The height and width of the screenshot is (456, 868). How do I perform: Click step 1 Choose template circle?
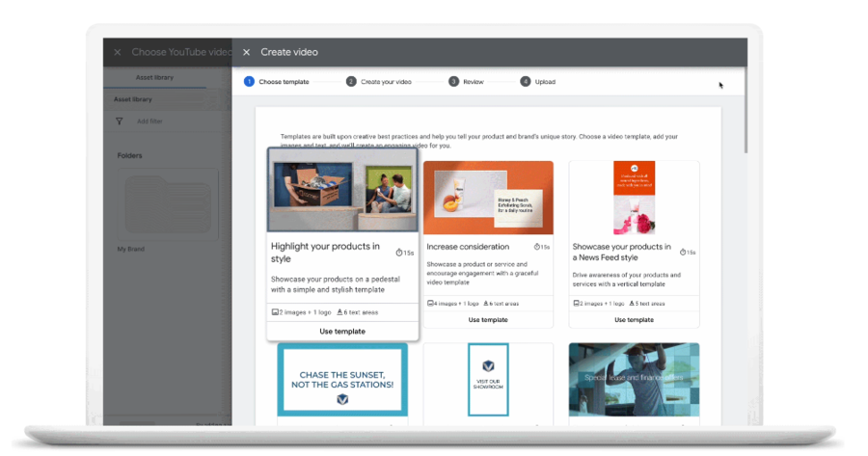(x=249, y=82)
